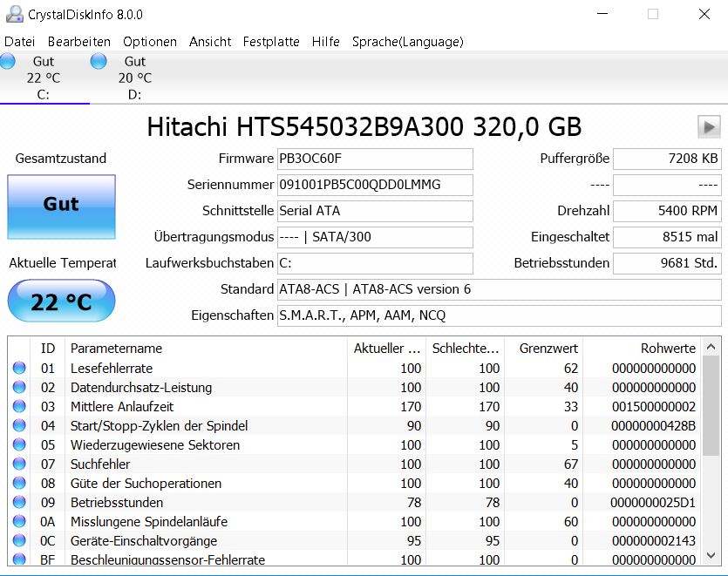Click status orb of row 09 Betriebsstunden
This screenshot has width=728, height=576.
pos(19,502)
